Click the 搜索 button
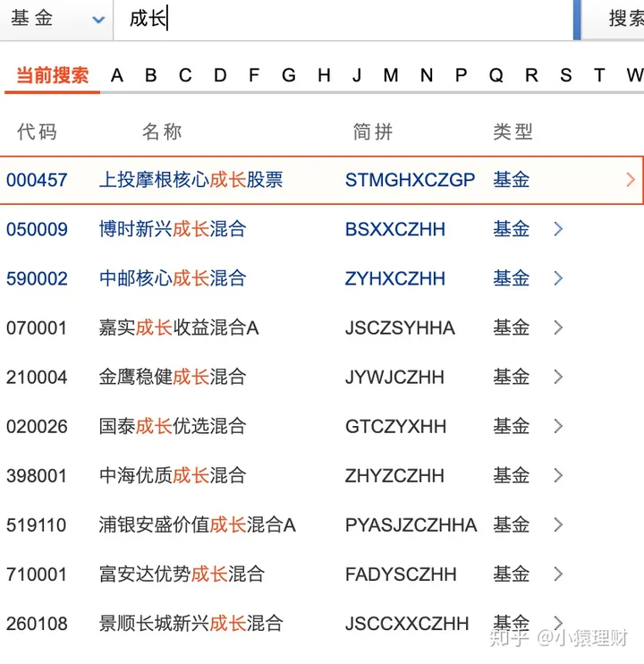This screenshot has height=664, width=644. tap(613, 20)
